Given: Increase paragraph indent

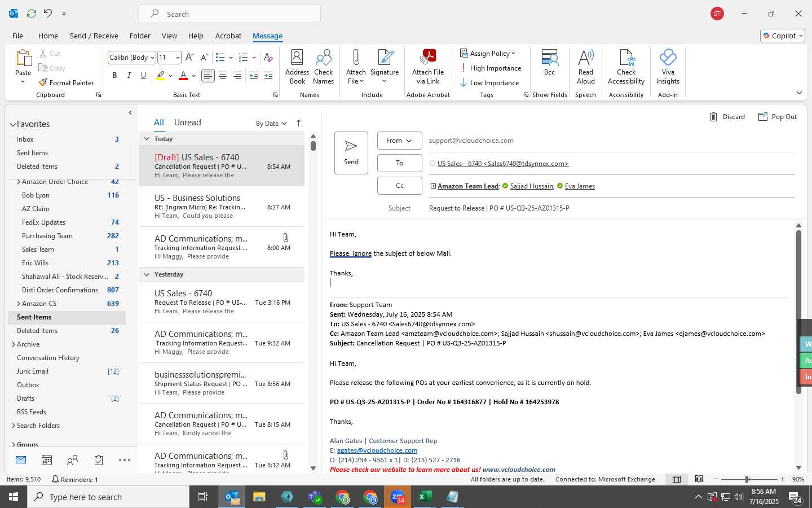Looking at the screenshot, I should [268, 75].
